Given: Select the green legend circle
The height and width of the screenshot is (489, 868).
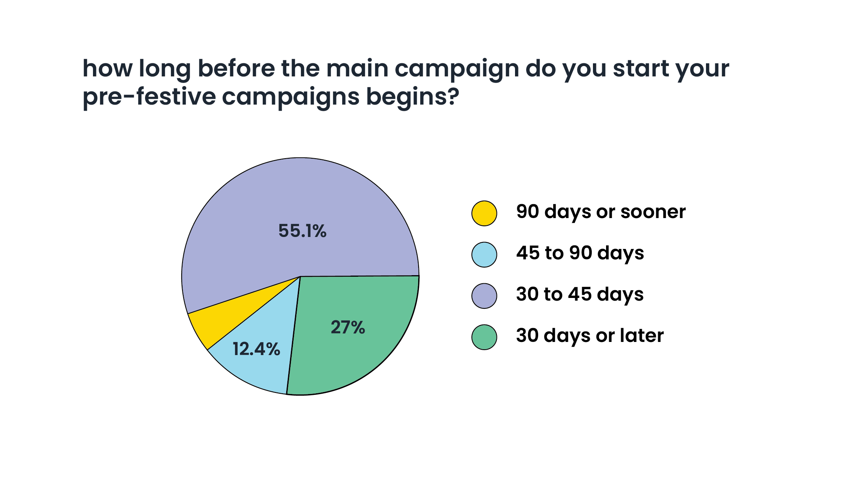Looking at the screenshot, I should coord(484,337).
